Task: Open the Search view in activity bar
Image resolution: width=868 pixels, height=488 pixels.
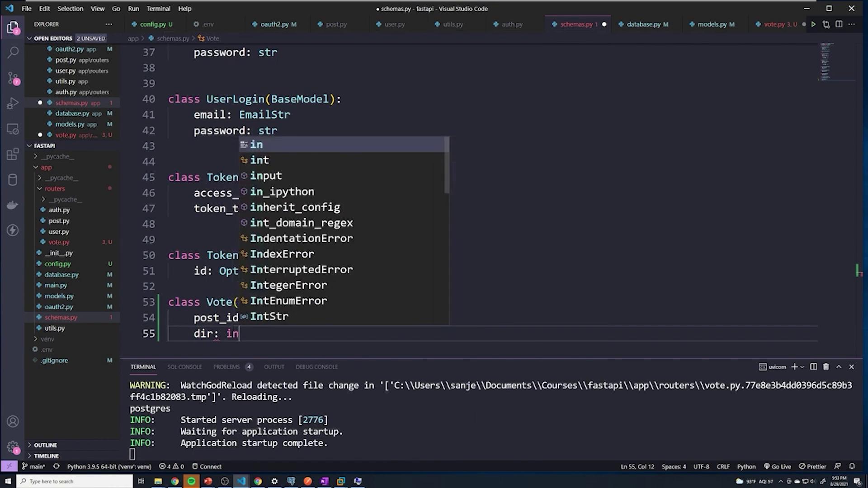Action: pyautogui.click(x=13, y=53)
